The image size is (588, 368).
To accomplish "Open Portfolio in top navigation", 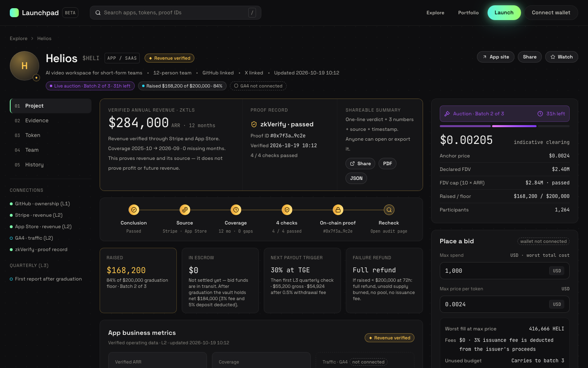I will (x=468, y=13).
